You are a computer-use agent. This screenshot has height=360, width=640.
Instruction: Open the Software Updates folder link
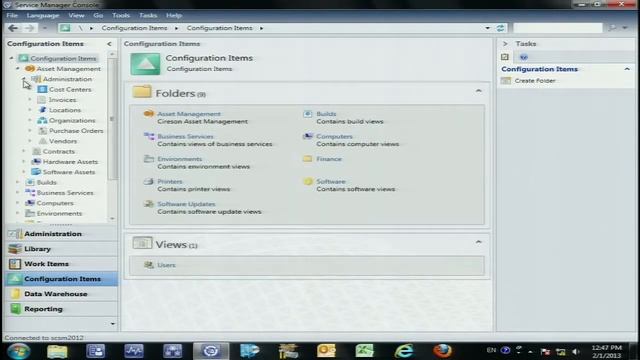click(x=186, y=204)
